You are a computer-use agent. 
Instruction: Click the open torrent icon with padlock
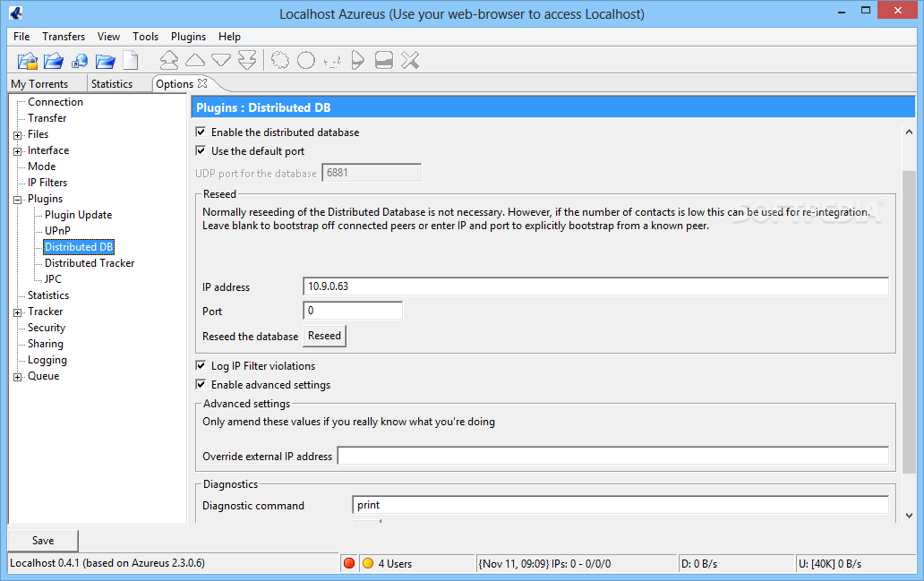(27, 60)
